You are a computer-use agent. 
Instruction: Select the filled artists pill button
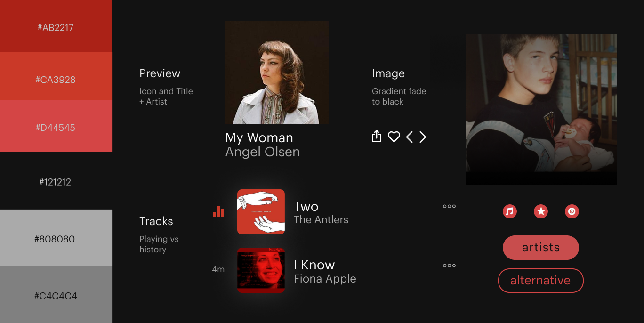click(x=540, y=248)
